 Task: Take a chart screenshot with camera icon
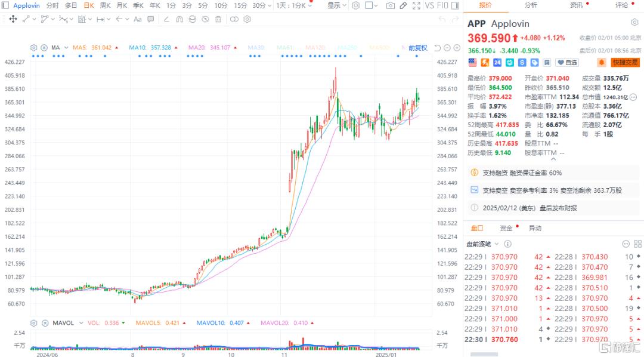pos(391,5)
